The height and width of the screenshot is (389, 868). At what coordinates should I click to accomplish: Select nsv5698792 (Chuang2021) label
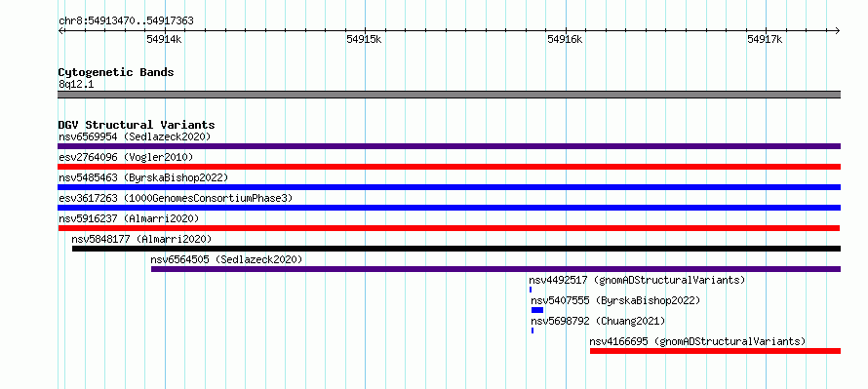click(598, 321)
